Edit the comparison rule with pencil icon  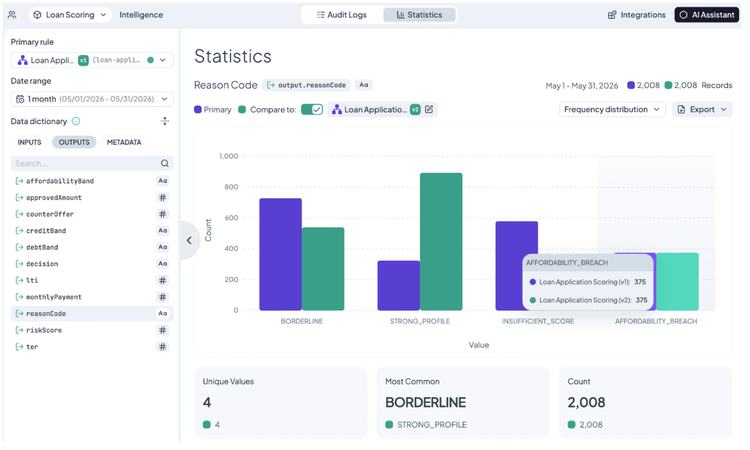[x=429, y=110]
